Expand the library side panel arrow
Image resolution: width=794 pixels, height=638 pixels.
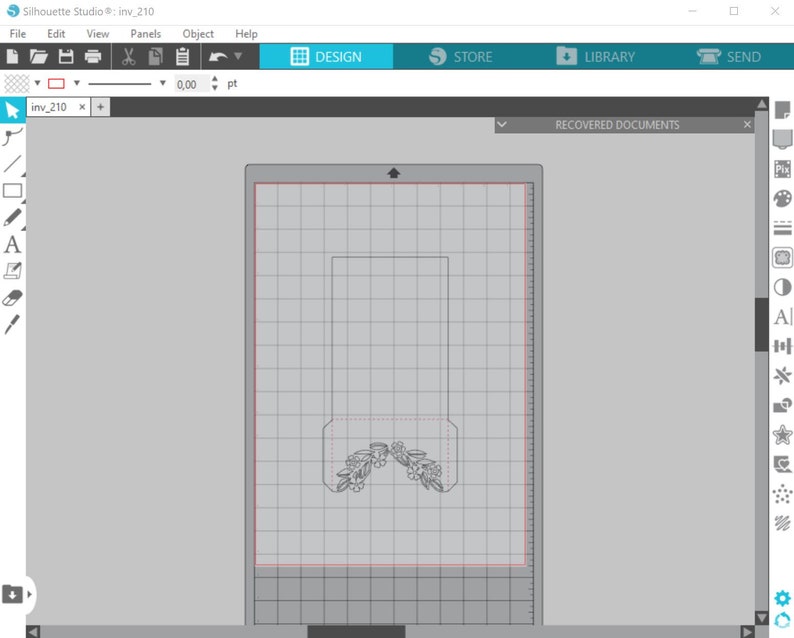(x=29, y=594)
